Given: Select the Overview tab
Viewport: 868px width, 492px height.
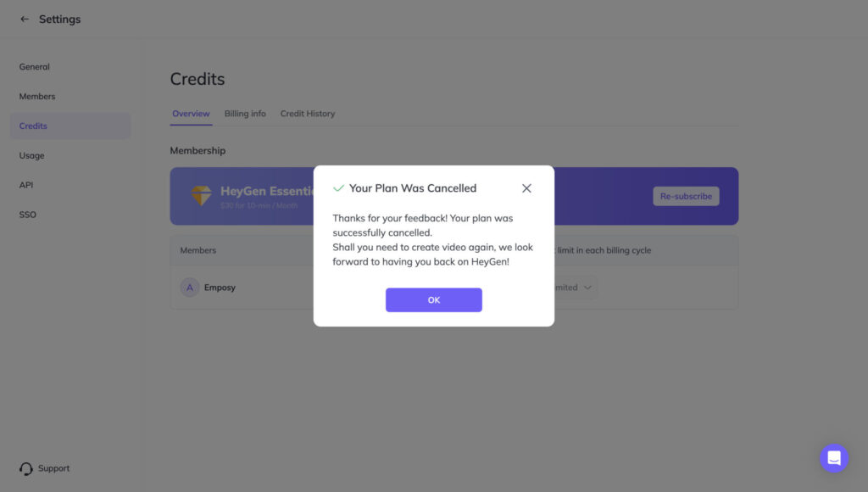Looking at the screenshot, I should pos(191,114).
